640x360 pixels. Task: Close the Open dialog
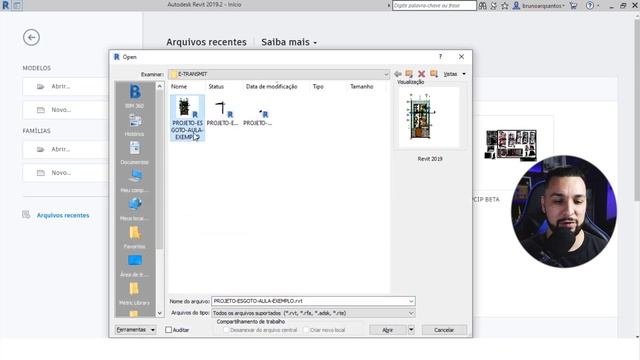[x=461, y=57]
